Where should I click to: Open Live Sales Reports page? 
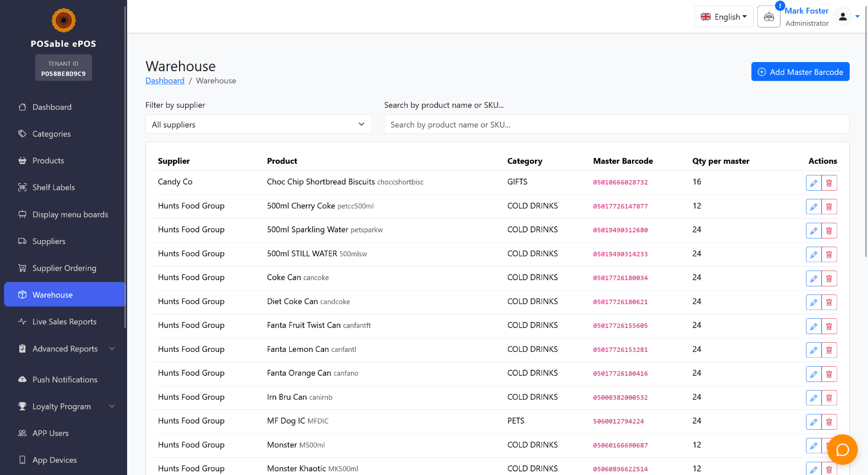click(x=64, y=322)
